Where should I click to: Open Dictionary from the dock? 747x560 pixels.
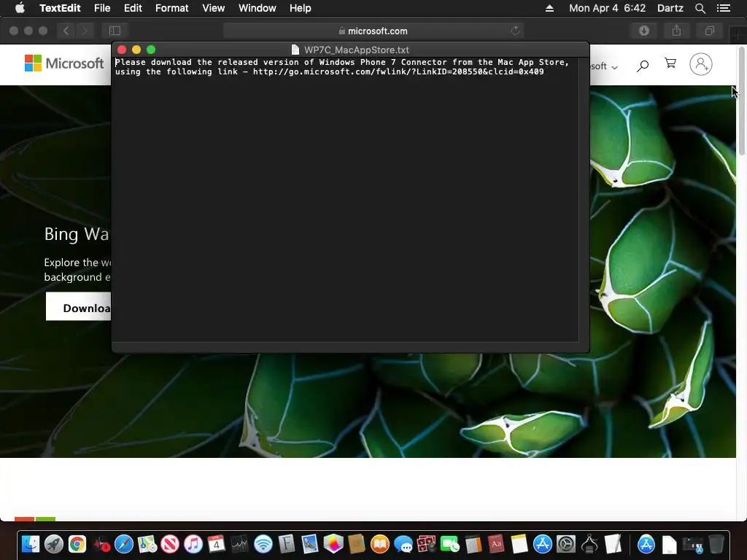pyautogui.click(x=496, y=544)
